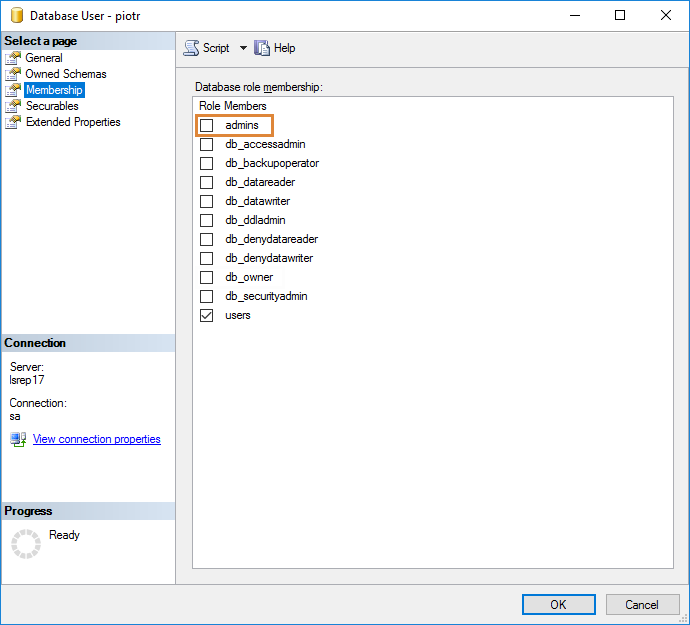The image size is (690, 625).
Task: Open the Script dropdown arrow
Action: 242,48
